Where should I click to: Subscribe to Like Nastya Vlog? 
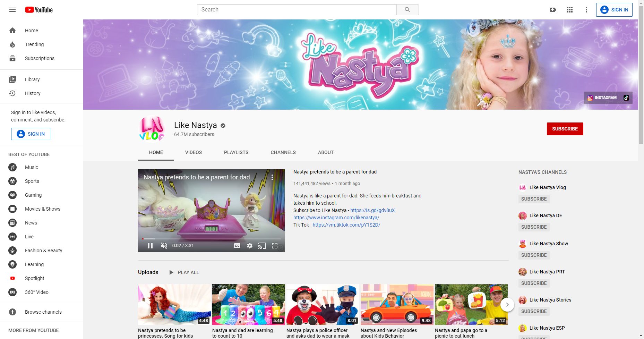click(534, 199)
